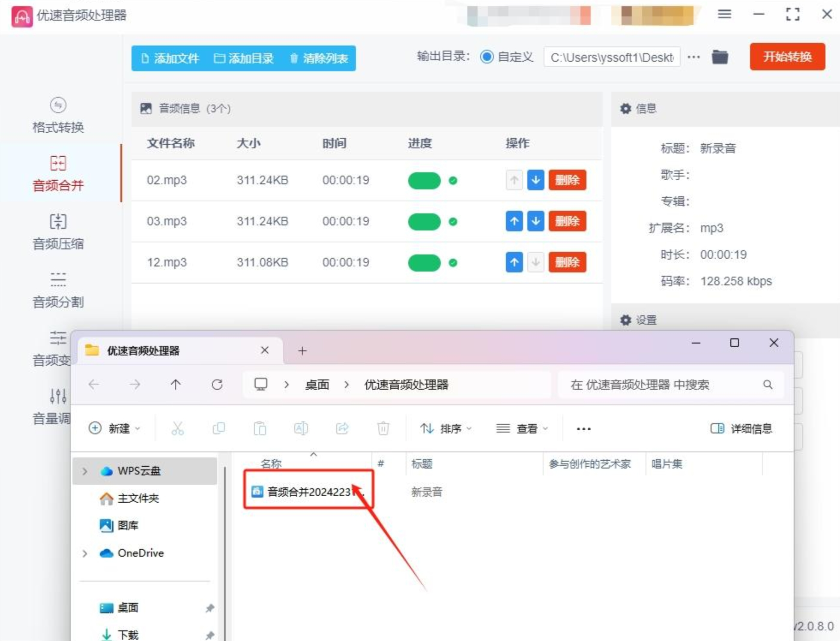Expand the chevron before 桌面 breadcrumb
This screenshot has height=641, width=840.
(286, 385)
